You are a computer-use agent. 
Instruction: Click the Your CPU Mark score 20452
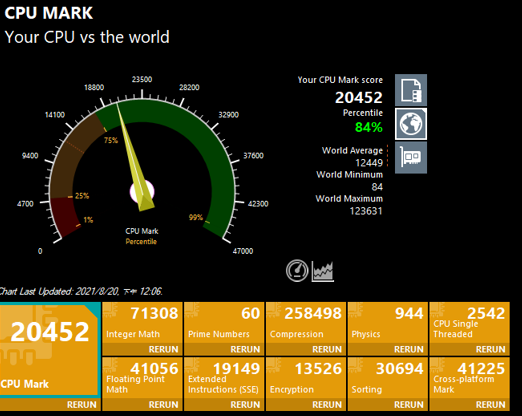tap(359, 98)
